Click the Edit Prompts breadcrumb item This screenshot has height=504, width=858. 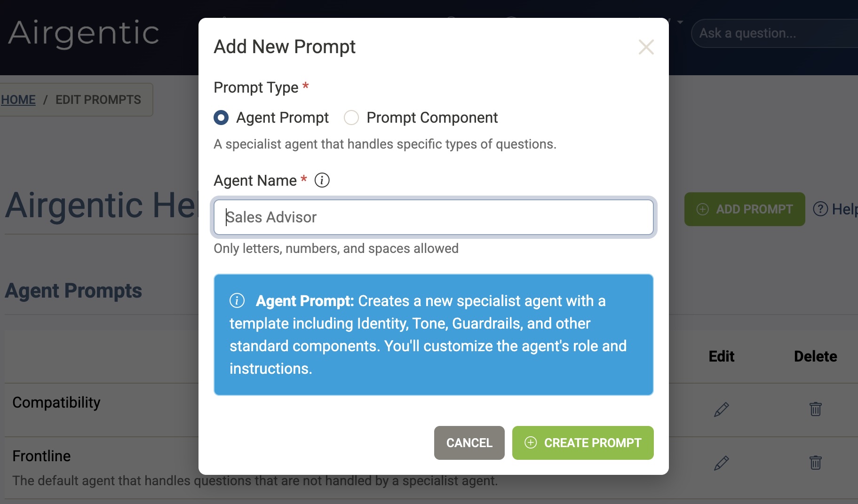[98, 100]
